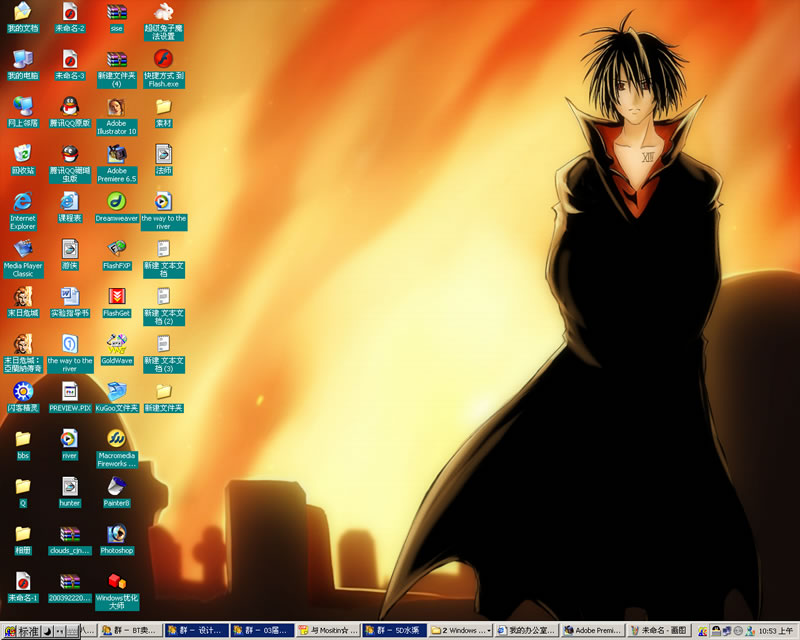Select the sise archive file
Viewport: 800px width, 640px height.
point(117,17)
